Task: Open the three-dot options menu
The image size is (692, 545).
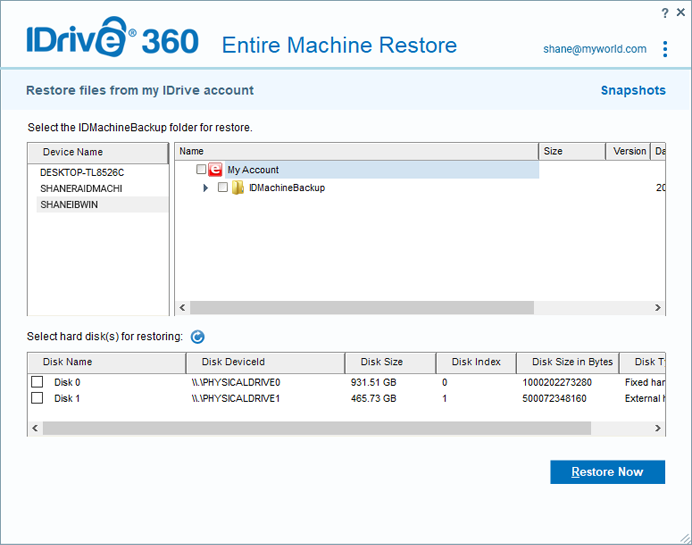Action: [x=665, y=49]
